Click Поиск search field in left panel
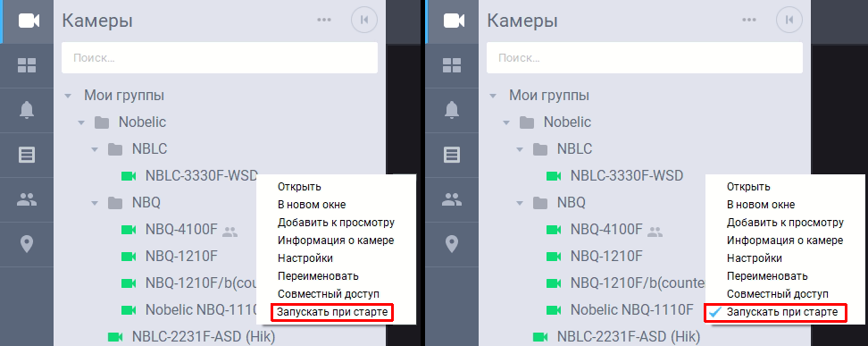The image size is (868, 346). [219, 57]
